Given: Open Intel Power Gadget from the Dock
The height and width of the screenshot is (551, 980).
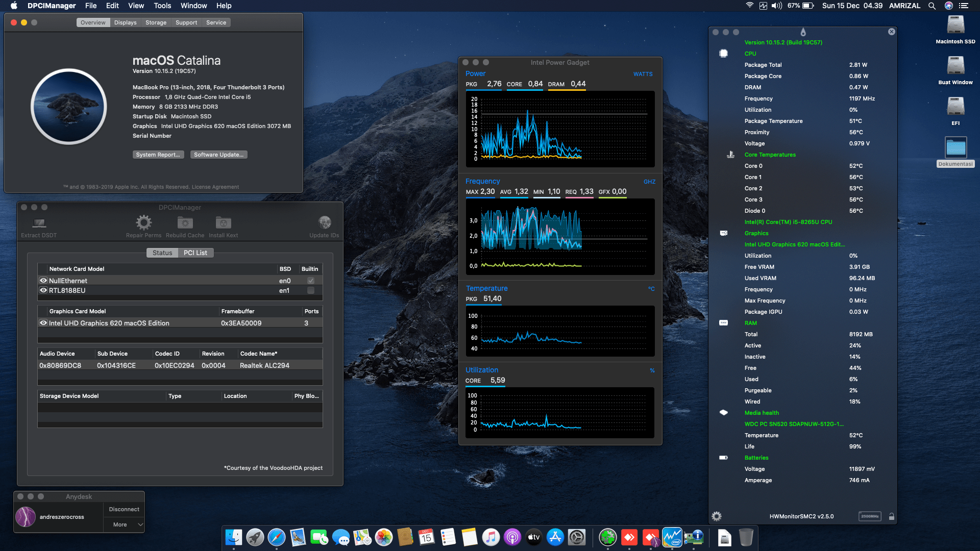Looking at the screenshot, I should tap(672, 538).
